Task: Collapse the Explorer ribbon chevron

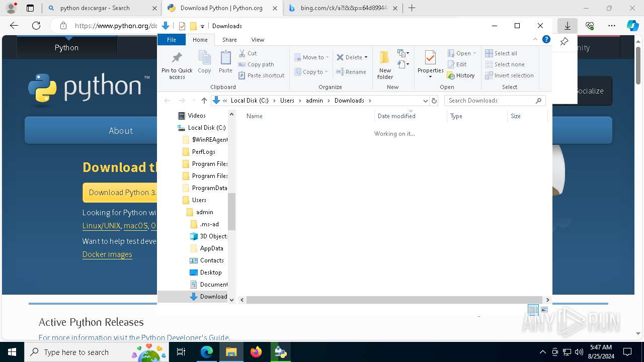Action: pos(535,39)
